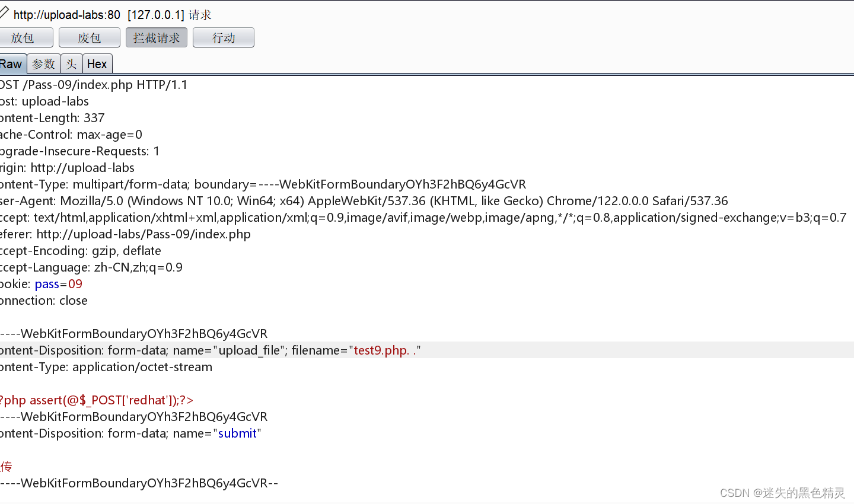Click the filename value test9.php. .

385,350
